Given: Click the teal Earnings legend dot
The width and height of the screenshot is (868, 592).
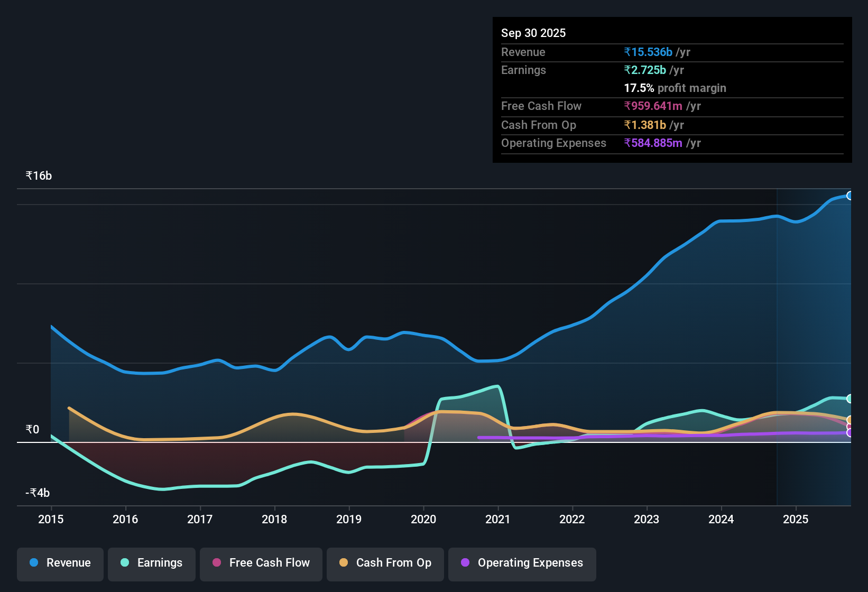Looking at the screenshot, I should pos(125,563).
